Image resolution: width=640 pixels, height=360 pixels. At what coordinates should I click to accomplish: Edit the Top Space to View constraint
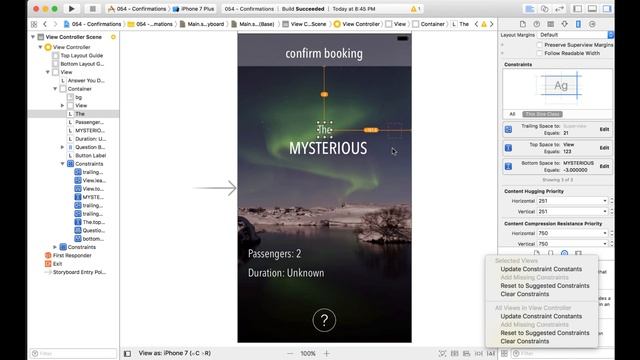(x=604, y=148)
